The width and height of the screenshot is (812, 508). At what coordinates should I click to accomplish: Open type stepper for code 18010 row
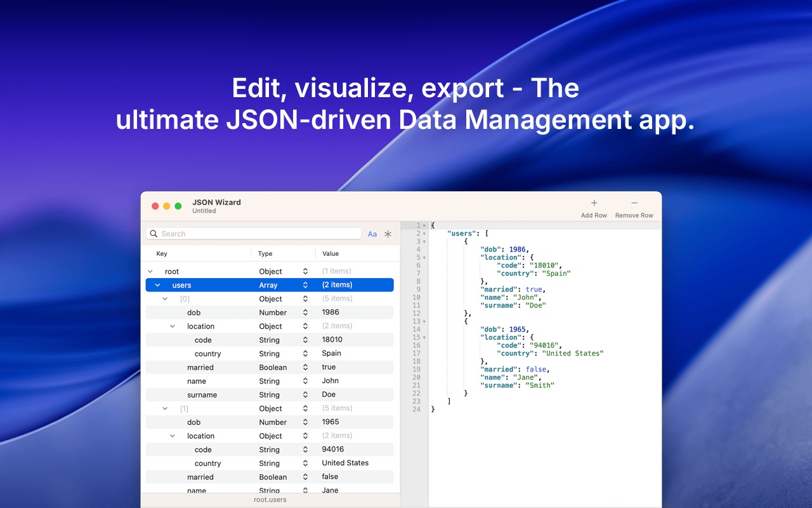[305, 340]
